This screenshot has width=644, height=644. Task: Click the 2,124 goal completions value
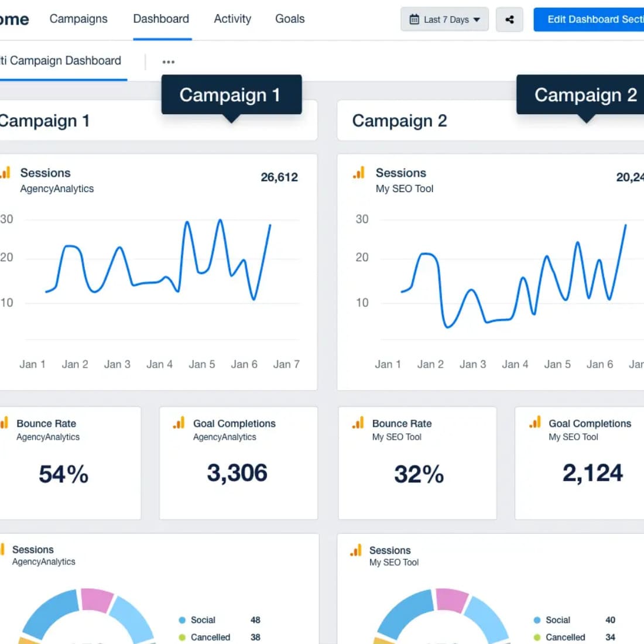tap(592, 472)
